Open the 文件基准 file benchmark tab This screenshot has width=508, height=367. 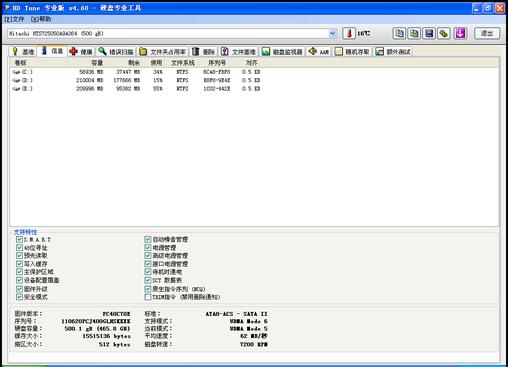239,52
